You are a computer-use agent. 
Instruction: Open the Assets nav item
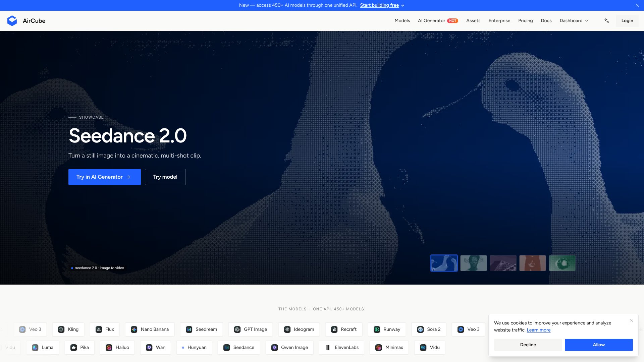pos(473,21)
